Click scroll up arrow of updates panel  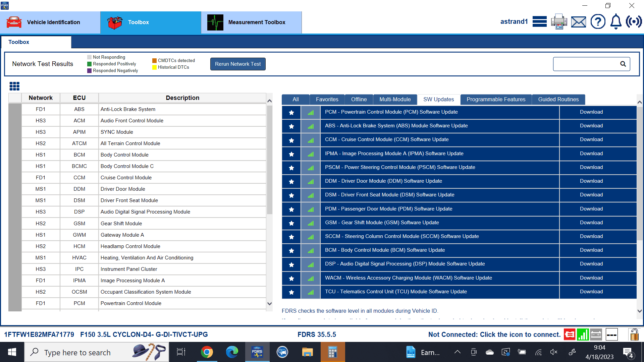(x=640, y=102)
